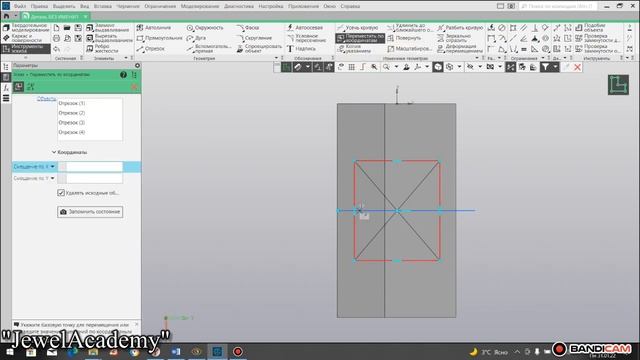640x360 pixels.
Task: Click in Смещение по Y input field
Action: 94,178
